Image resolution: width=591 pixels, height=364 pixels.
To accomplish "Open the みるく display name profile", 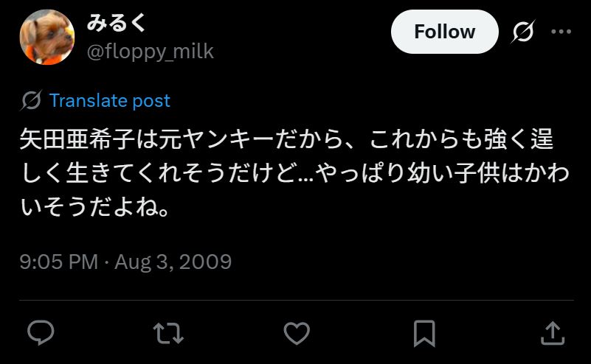I will tap(116, 23).
